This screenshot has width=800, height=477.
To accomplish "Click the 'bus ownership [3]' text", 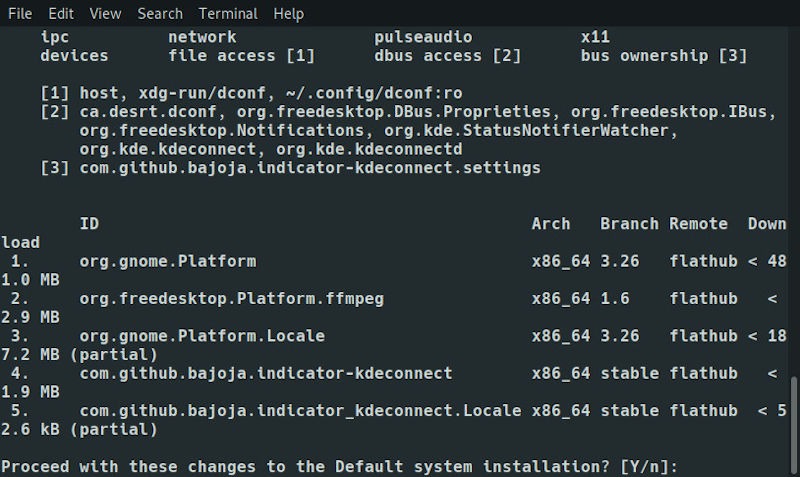I will [664, 55].
